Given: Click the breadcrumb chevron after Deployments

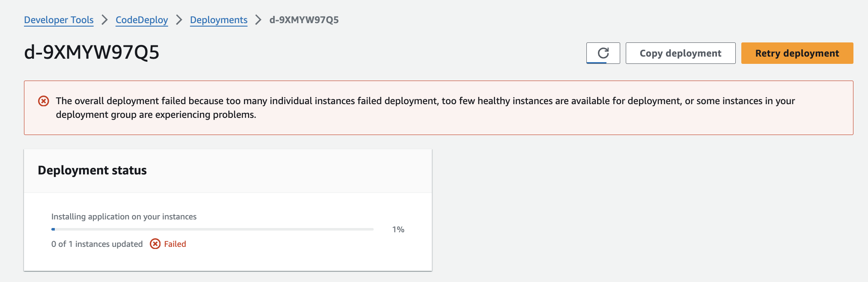Looking at the screenshot, I should click(258, 20).
